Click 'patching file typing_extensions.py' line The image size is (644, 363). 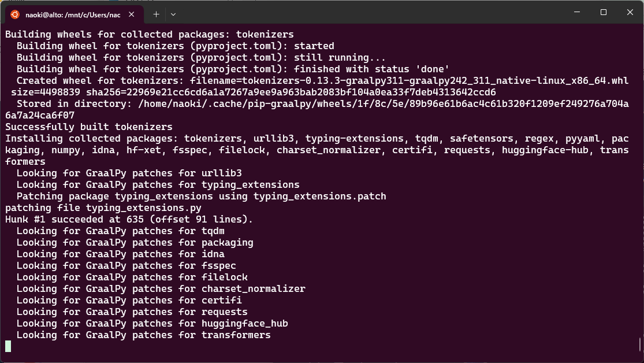(103, 208)
